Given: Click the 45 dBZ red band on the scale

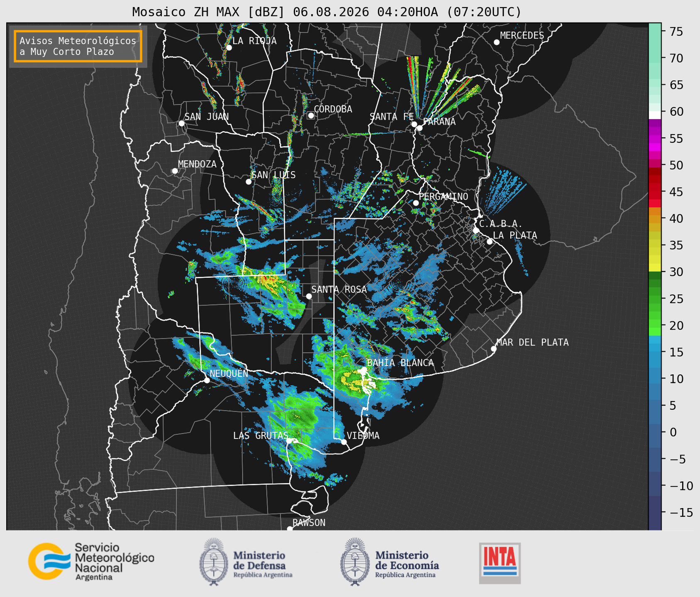Looking at the screenshot, I should pos(654,192).
